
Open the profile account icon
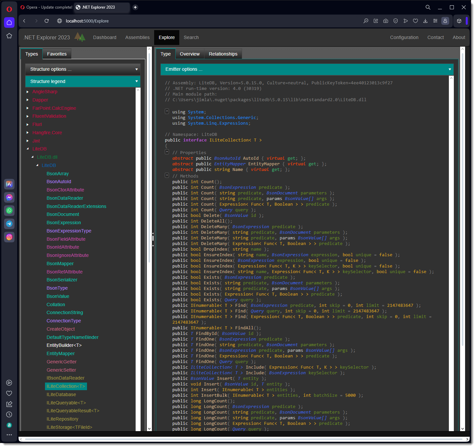tap(445, 21)
